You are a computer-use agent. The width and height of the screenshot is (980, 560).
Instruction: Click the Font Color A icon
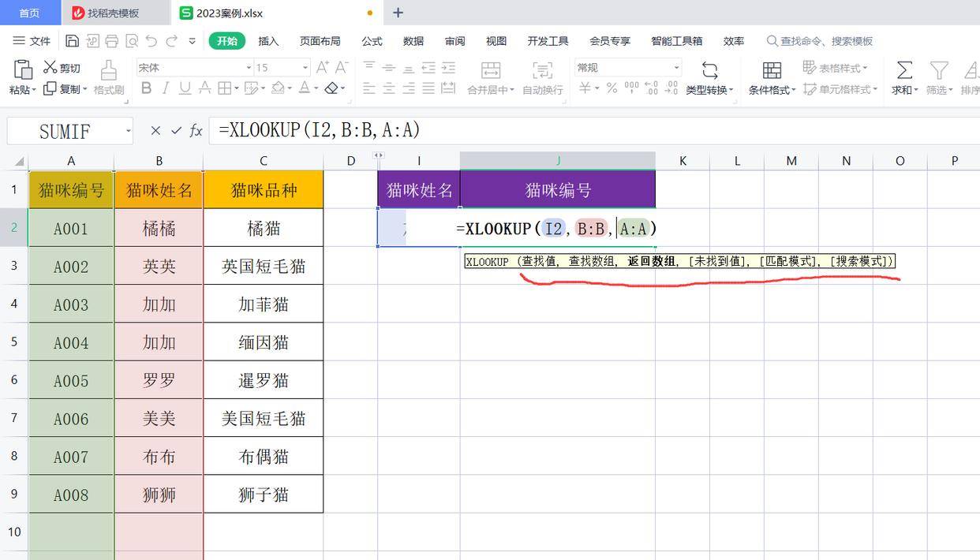point(305,88)
